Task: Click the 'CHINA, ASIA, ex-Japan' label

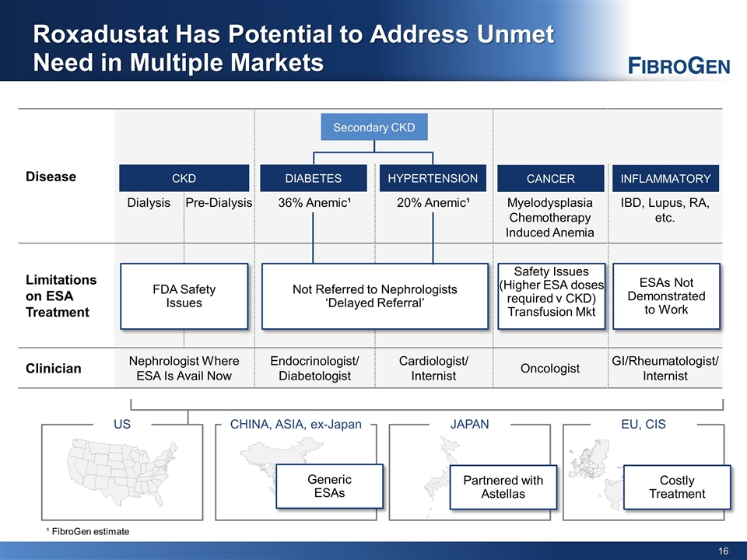Action: tap(296, 425)
